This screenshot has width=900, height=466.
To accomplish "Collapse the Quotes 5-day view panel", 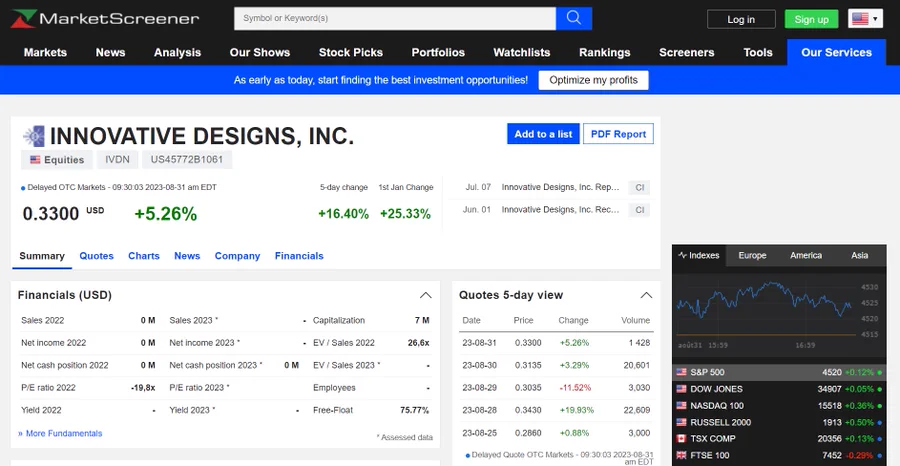I will 646,295.
